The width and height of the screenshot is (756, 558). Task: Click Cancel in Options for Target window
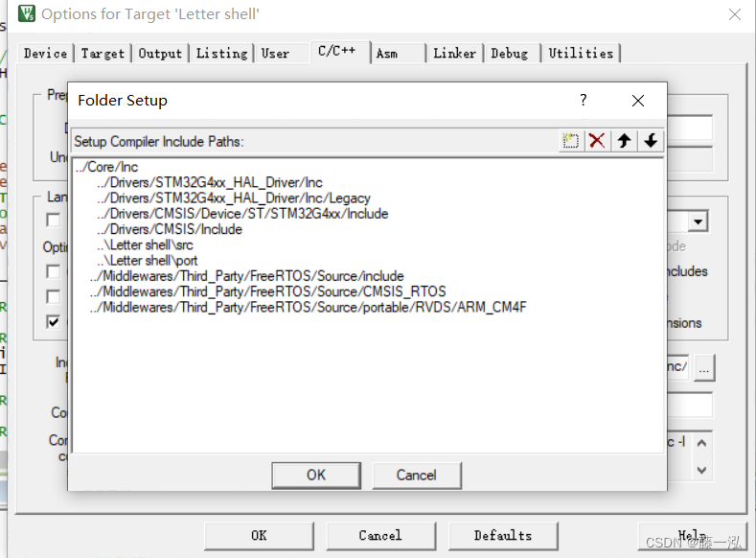point(380,535)
